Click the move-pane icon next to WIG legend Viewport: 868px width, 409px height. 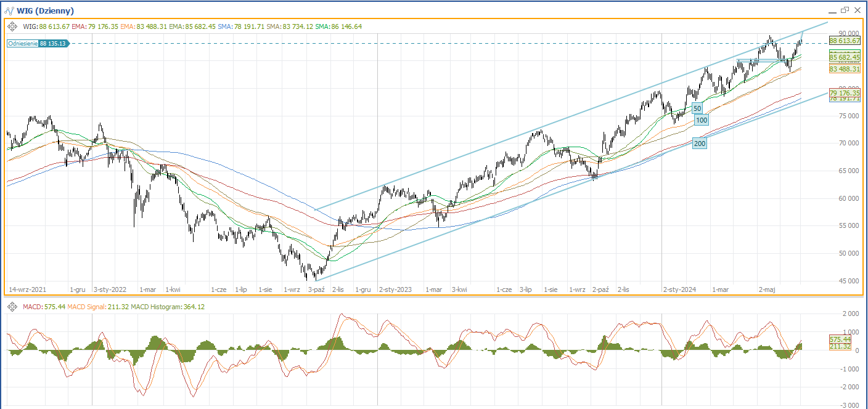pos(12,26)
